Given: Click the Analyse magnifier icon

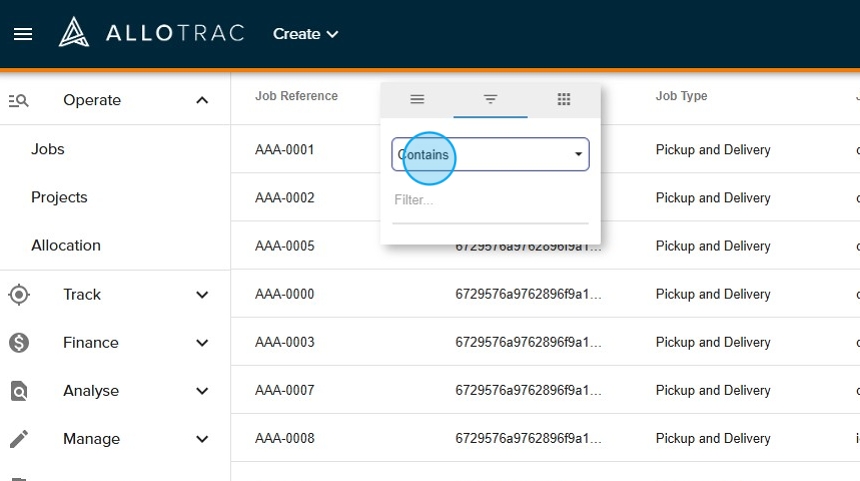Looking at the screenshot, I should [x=19, y=391].
